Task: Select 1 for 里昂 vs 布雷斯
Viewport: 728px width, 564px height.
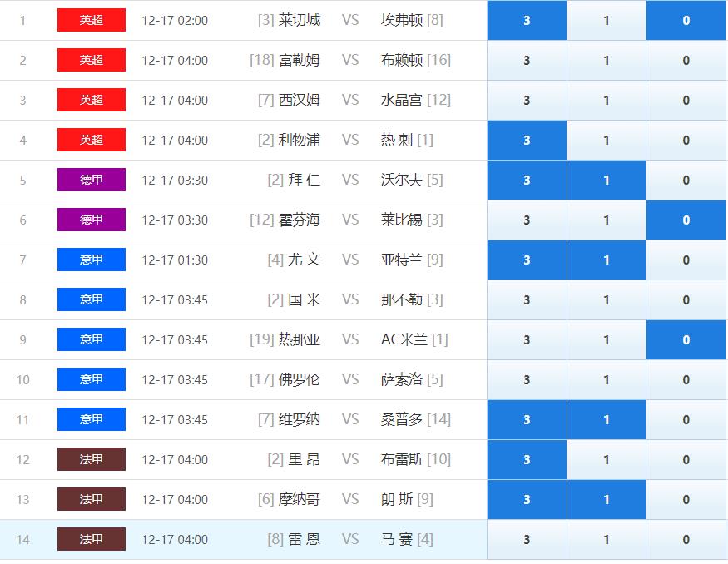Action: coord(607,459)
